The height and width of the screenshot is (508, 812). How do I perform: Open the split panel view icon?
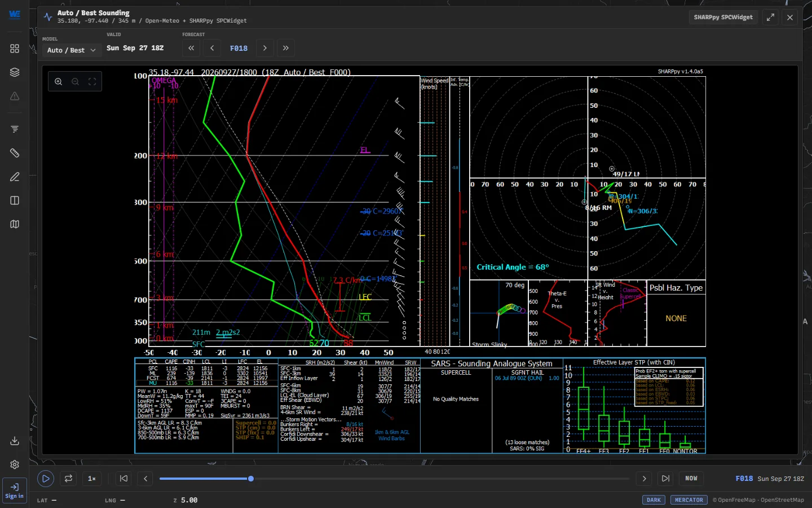pos(15,200)
